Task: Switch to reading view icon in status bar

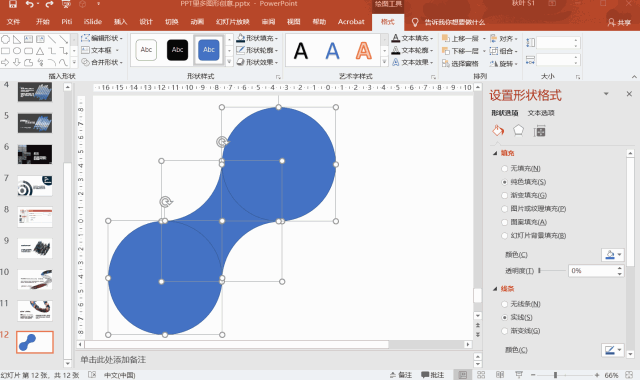Action: tap(500, 375)
